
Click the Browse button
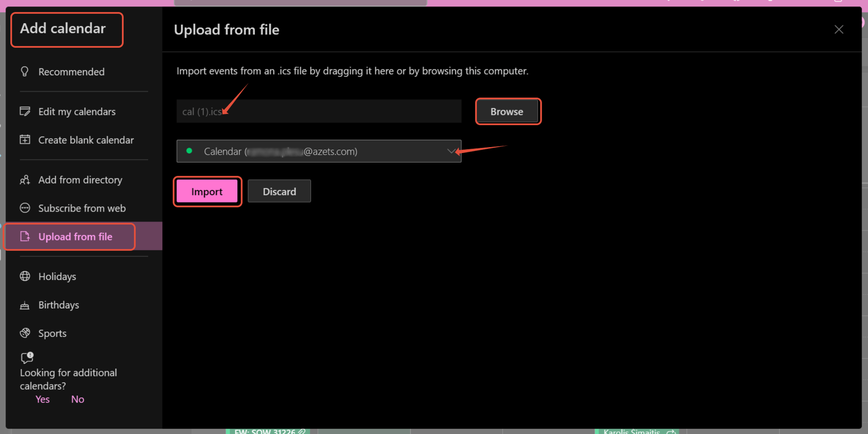[507, 111]
